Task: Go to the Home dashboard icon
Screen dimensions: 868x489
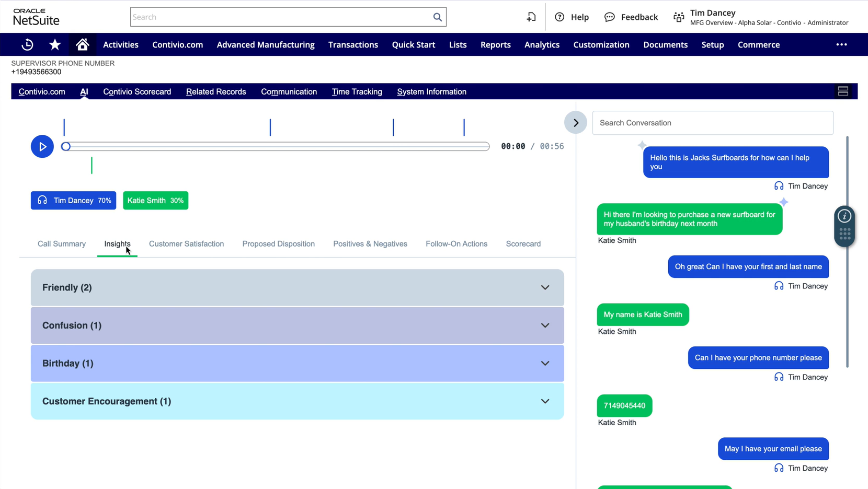Action: click(x=83, y=44)
